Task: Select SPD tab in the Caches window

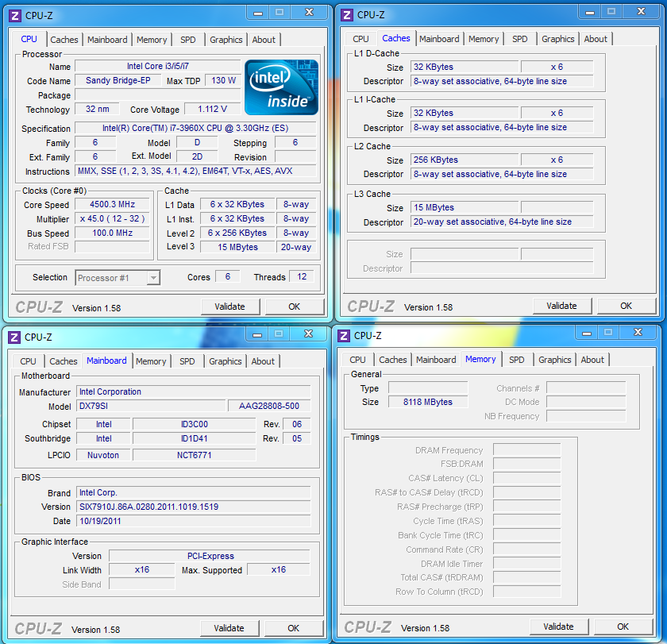Action: click(520, 39)
